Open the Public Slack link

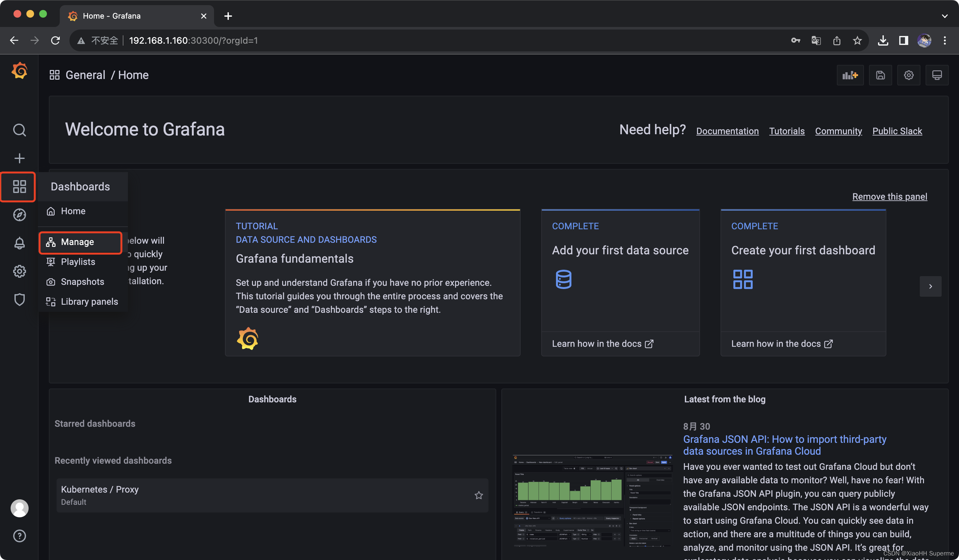pos(897,131)
